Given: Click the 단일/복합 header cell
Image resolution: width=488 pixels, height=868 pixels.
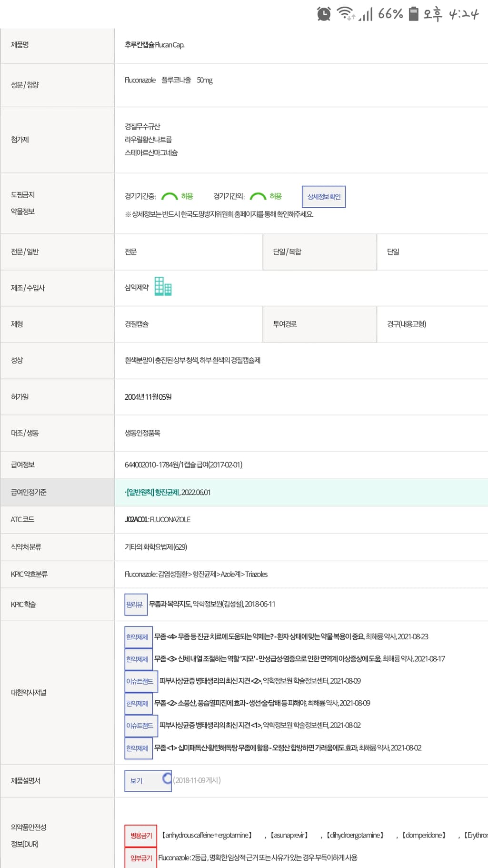Looking at the screenshot, I should [x=319, y=252].
